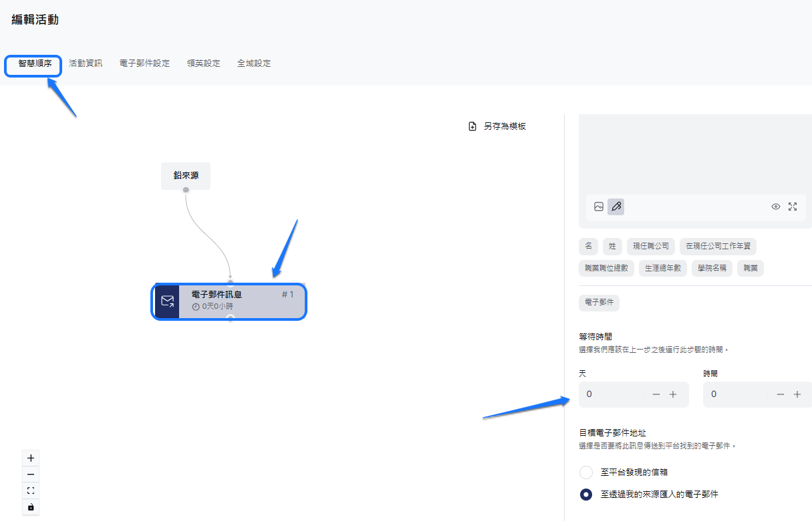The width and height of the screenshot is (812, 530).
Task: Click the 天 number input field
Action: (612, 394)
